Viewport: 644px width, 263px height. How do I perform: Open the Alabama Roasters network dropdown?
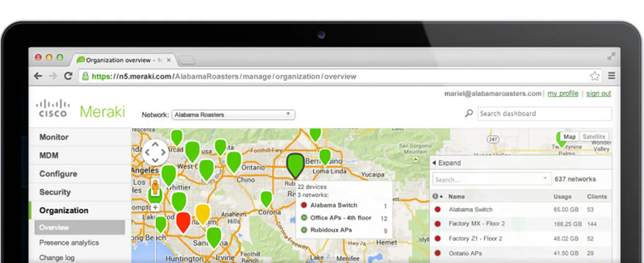(233, 115)
